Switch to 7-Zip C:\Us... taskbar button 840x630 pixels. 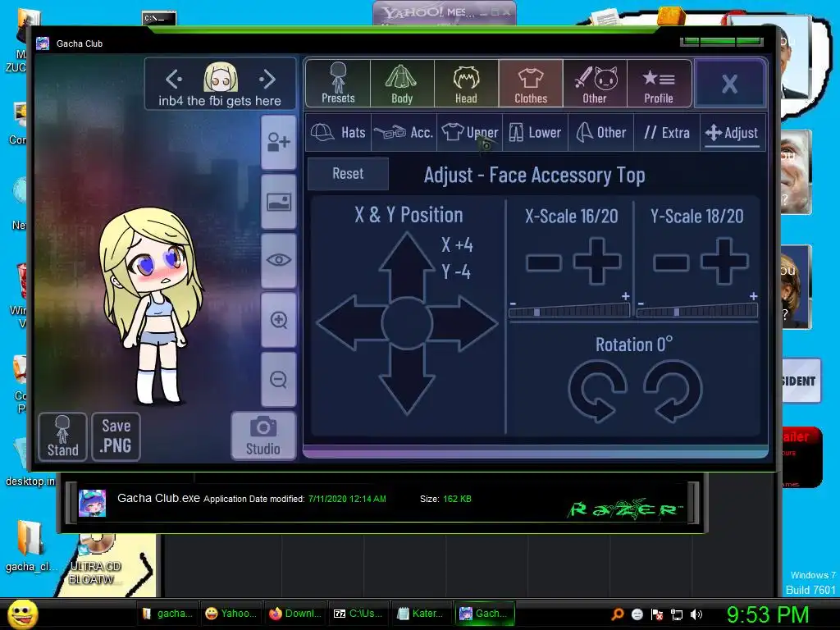click(359, 614)
